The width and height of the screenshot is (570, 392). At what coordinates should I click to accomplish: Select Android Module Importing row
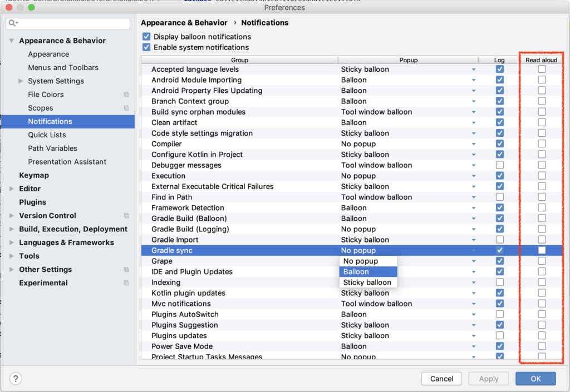click(352, 80)
